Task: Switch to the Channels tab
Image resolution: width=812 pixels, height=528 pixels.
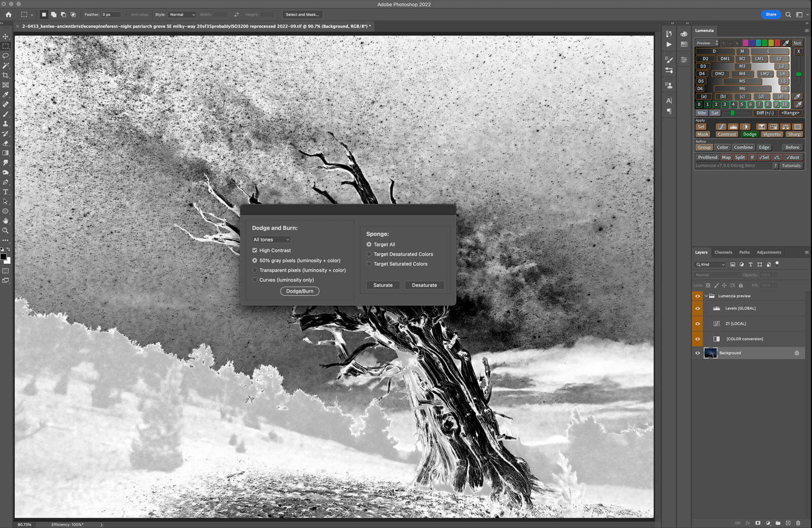Action: 723,252
